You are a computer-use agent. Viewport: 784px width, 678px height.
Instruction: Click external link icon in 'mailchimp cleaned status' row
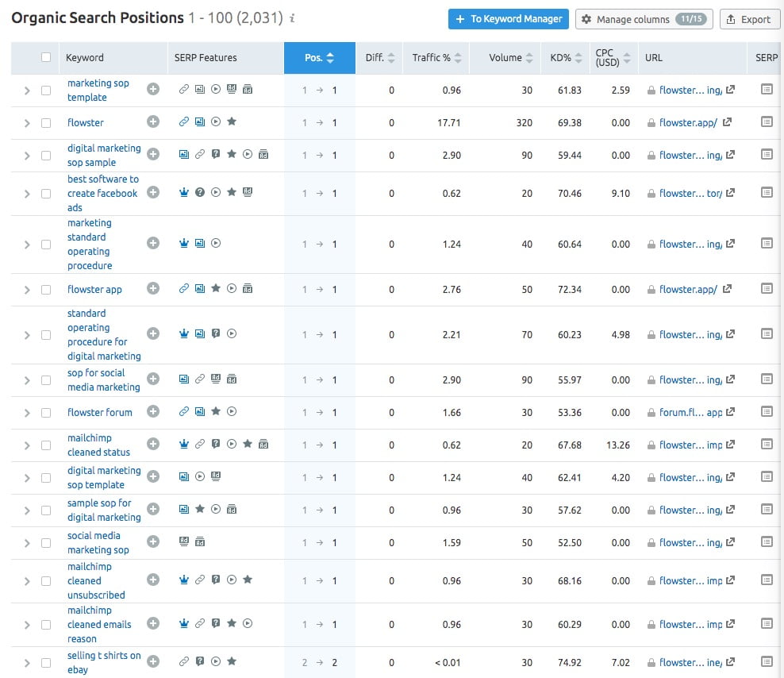point(730,445)
